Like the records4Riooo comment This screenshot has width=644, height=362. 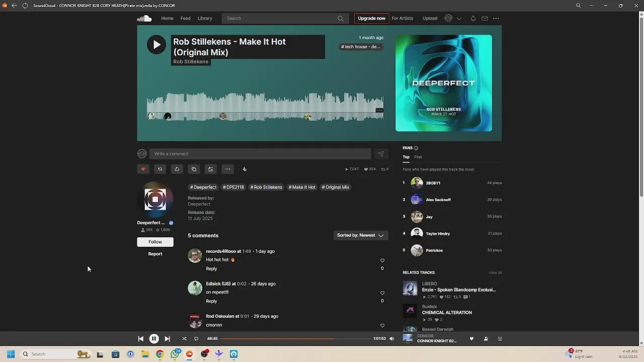(x=382, y=260)
